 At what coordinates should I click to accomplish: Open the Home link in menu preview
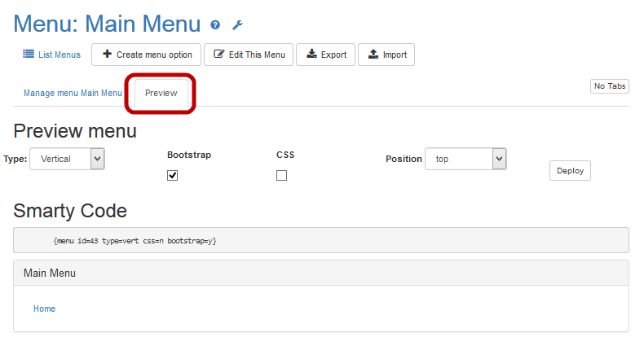tap(44, 309)
